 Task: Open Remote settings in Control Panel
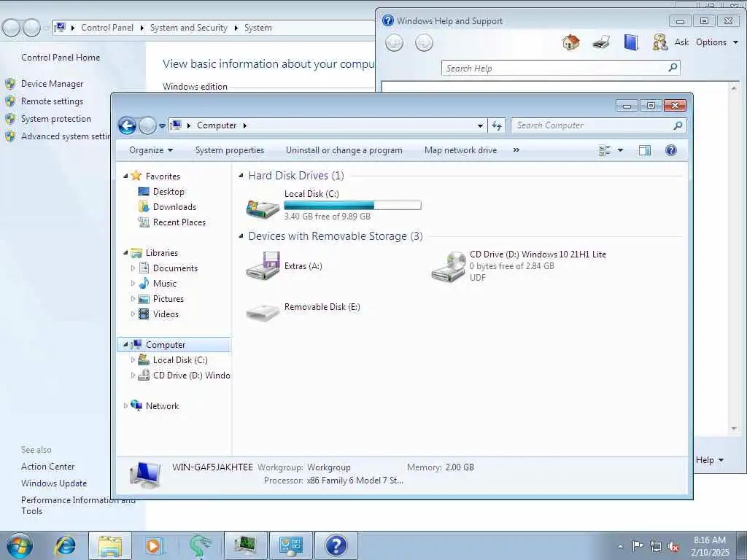click(52, 101)
